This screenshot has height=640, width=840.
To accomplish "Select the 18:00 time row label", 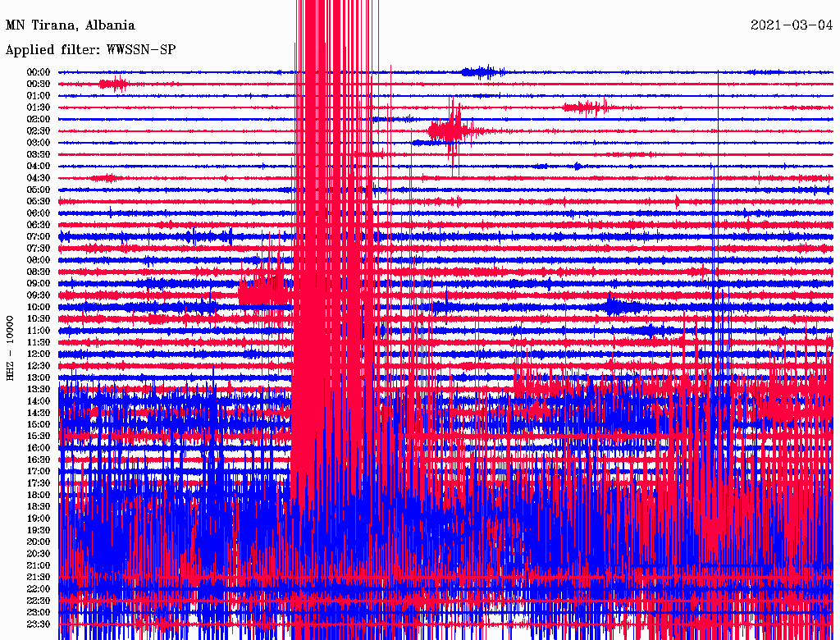I will 39,495.
